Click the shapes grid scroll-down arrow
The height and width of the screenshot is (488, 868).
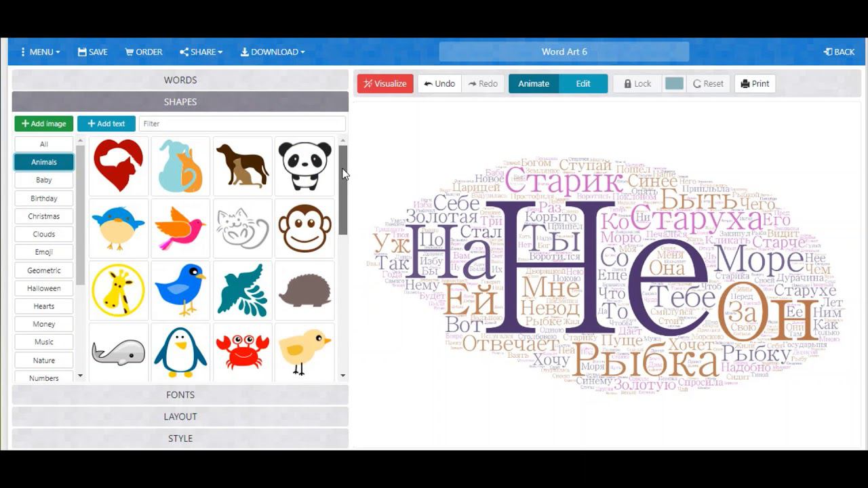click(343, 375)
